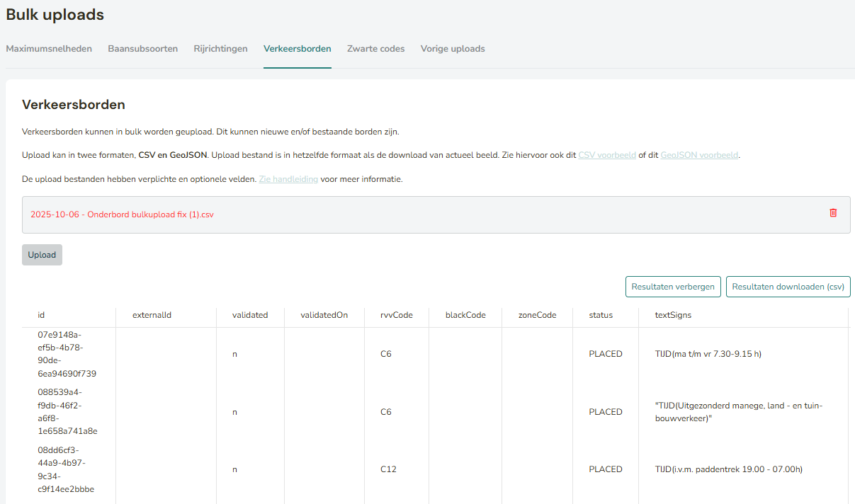Open the Maximumsnelheden tab
Viewport: 855px width, 504px height.
(x=49, y=49)
